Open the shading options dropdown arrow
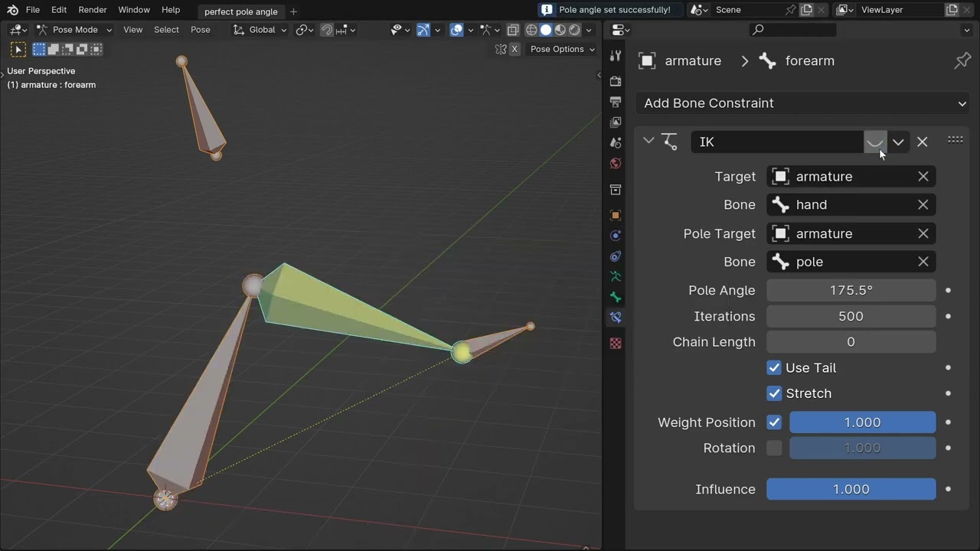The width and height of the screenshot is (980, 551). [x=589, y=30]
